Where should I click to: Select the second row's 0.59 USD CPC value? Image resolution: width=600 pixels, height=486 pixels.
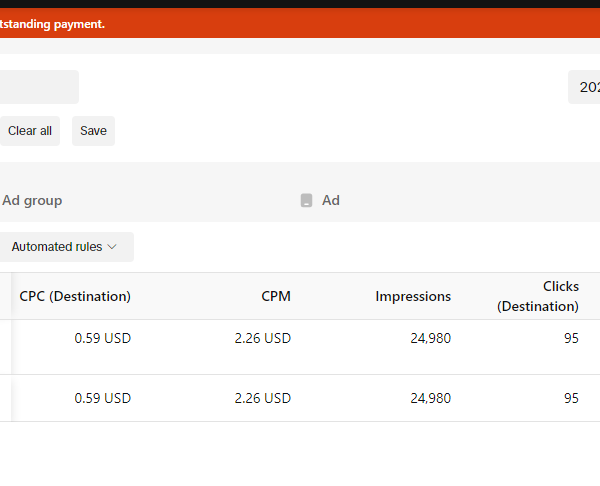tap(103, 398)
